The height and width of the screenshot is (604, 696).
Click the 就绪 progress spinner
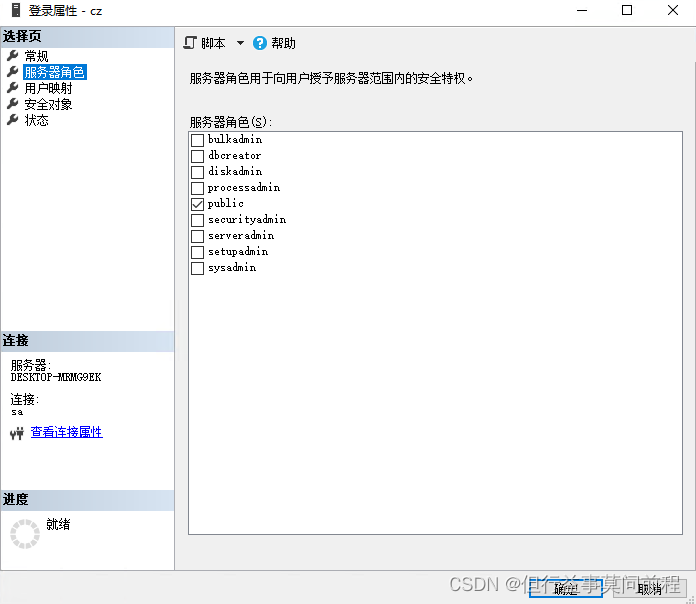click(25, 534)
